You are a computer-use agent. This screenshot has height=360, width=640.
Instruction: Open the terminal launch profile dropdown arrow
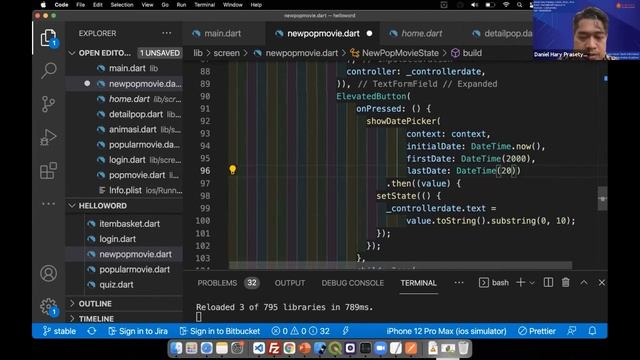pyautogui.click(x=532, y=283)
